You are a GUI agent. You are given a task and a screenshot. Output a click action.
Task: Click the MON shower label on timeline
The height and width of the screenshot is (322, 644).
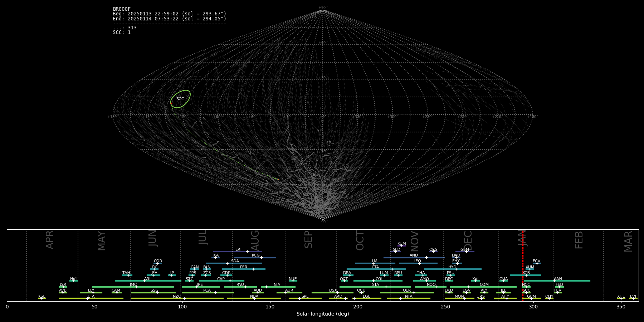(x=459, y=296)
